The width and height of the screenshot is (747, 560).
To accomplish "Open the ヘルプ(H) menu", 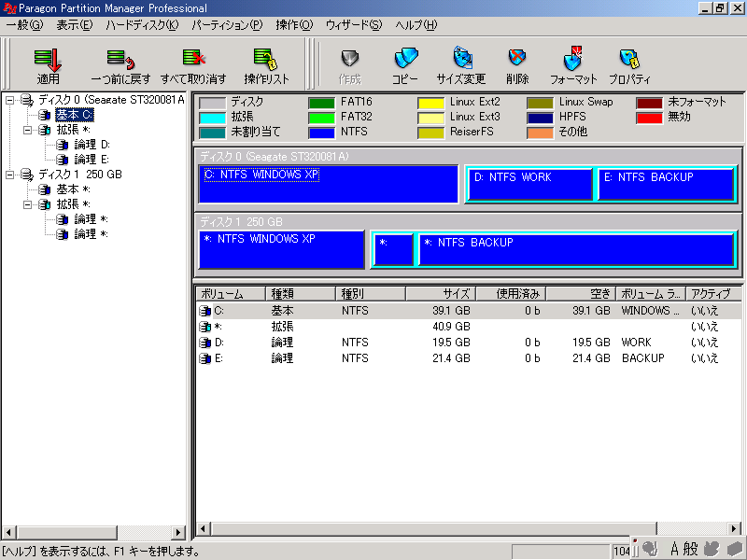I will (x=416, y=25).
